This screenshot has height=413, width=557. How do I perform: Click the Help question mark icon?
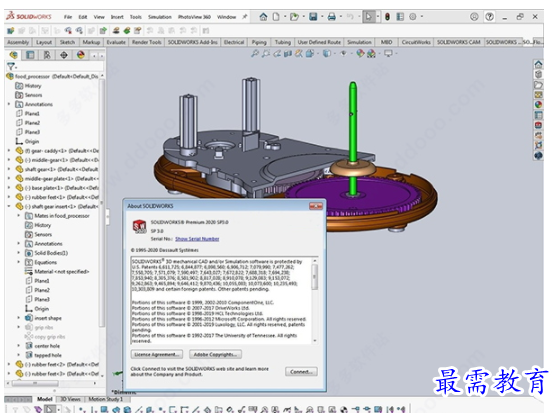490,16
